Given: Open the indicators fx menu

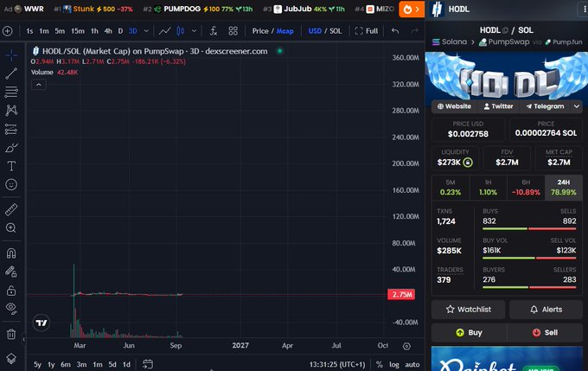Looking at the screenshot, I should [214, 31].
